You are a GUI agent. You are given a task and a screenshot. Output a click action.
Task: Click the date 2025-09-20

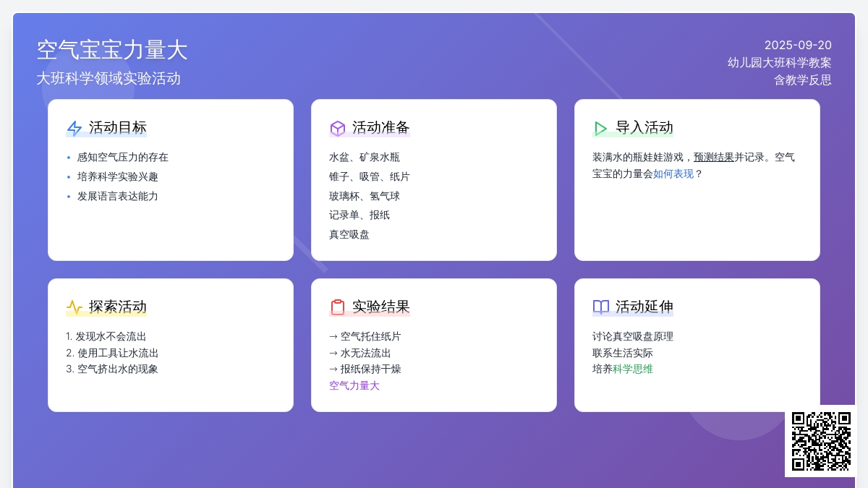(798, 45)
